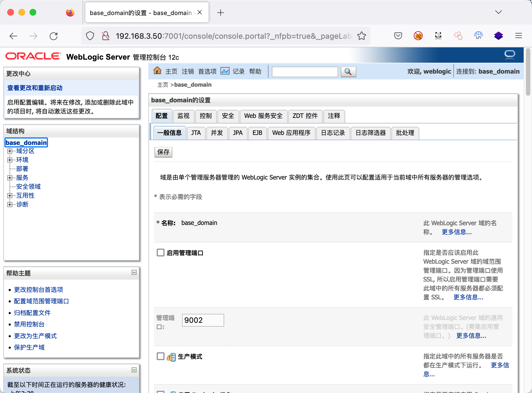Bookmark this page with the star icon
Viewport: 532px width, 393px height.
(362, 36)
